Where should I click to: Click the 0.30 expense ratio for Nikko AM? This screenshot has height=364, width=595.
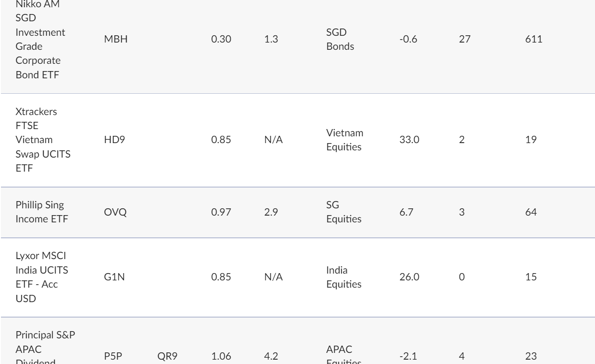(x=219, y=40)
